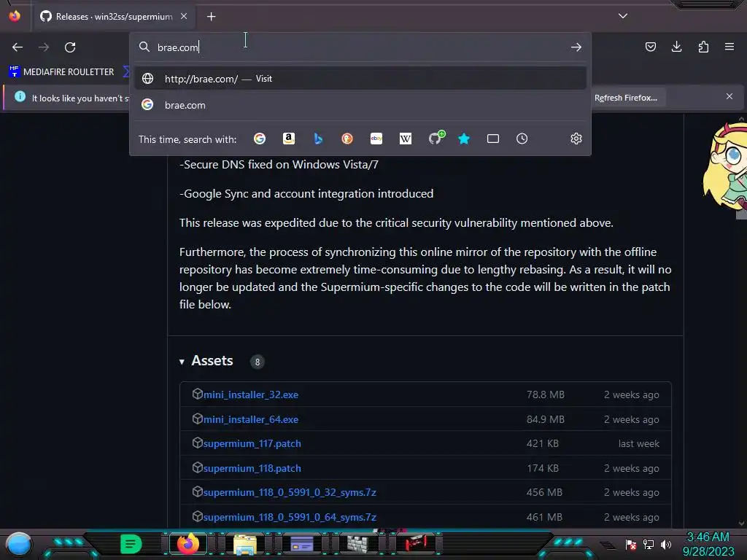747x560 pixels.
Task: Reload the current page
Action: tap(70, 47)
